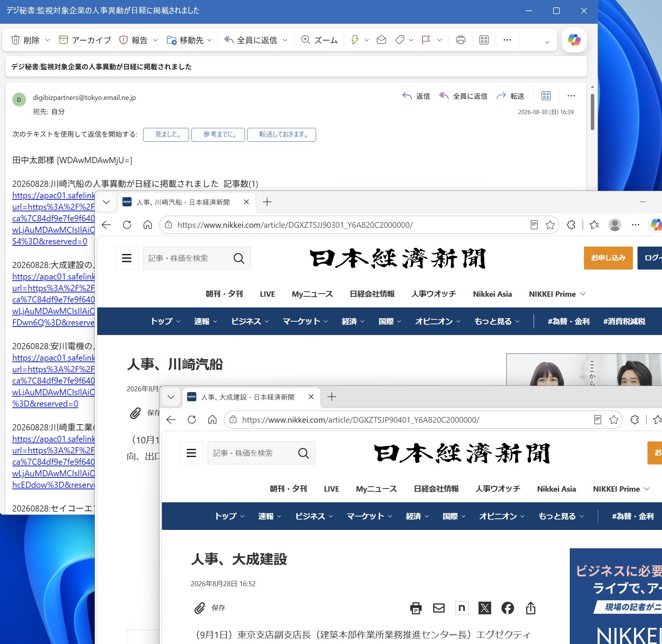662x644 pixels.
Task: Open message header more actions ellipsis
Action: [571, 96]
